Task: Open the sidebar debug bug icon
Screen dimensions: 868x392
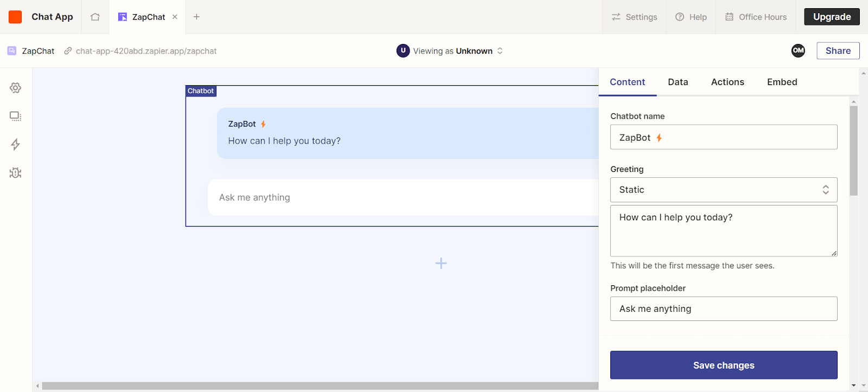Action: point(15,173)
